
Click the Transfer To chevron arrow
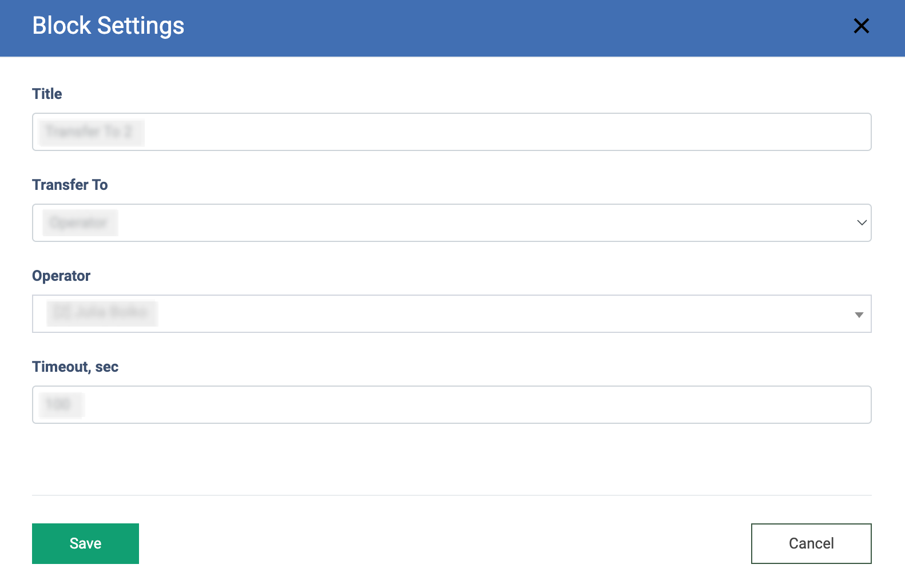862,223
